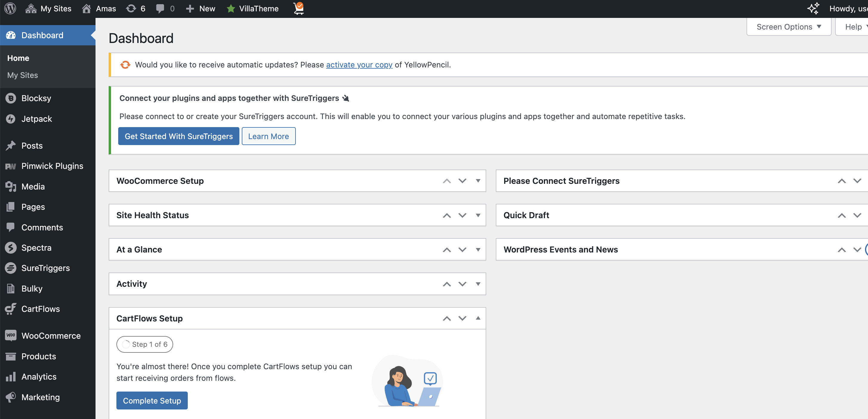Move WooCommerce Setup widget down
The image size is (868, 419).
point(462,181)
